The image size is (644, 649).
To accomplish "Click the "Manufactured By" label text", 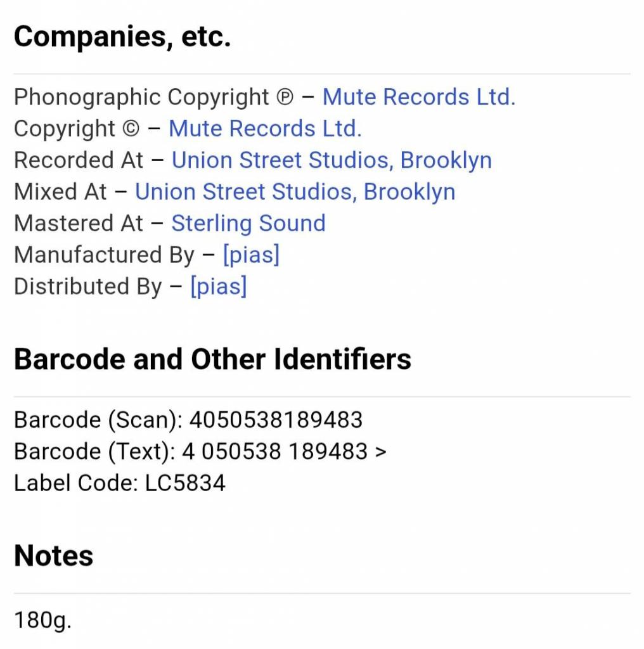I will point(104,255).
